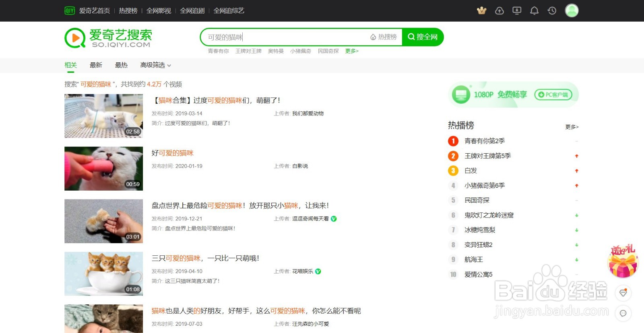The height and width of the screenshot is (333, 644).
Task: Click the iQIYI logo in top bar
Action: click(70, 11)
